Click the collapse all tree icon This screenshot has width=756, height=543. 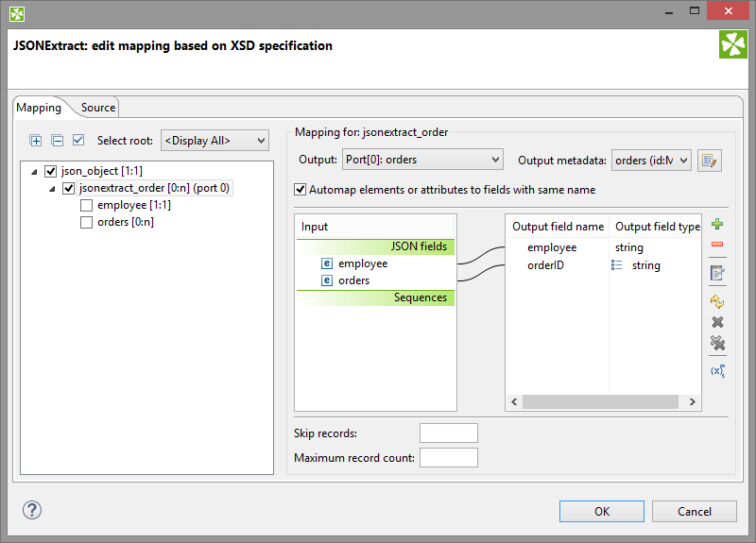pyautogui.click(x=57, y=141)
